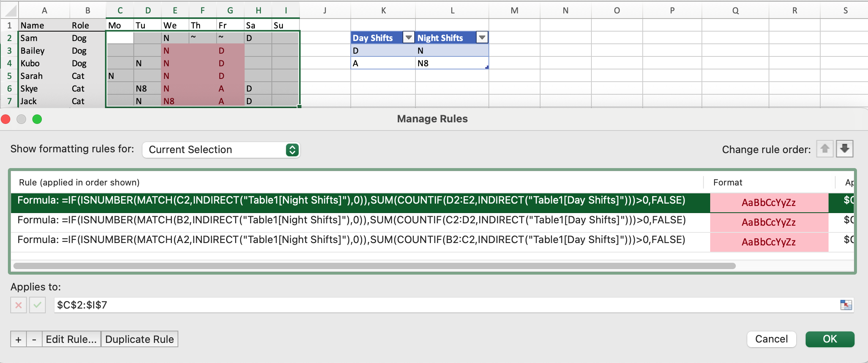This screenshot has height=363, width=868.
Task: Select column M header
Action: click(x=514, y=11)
